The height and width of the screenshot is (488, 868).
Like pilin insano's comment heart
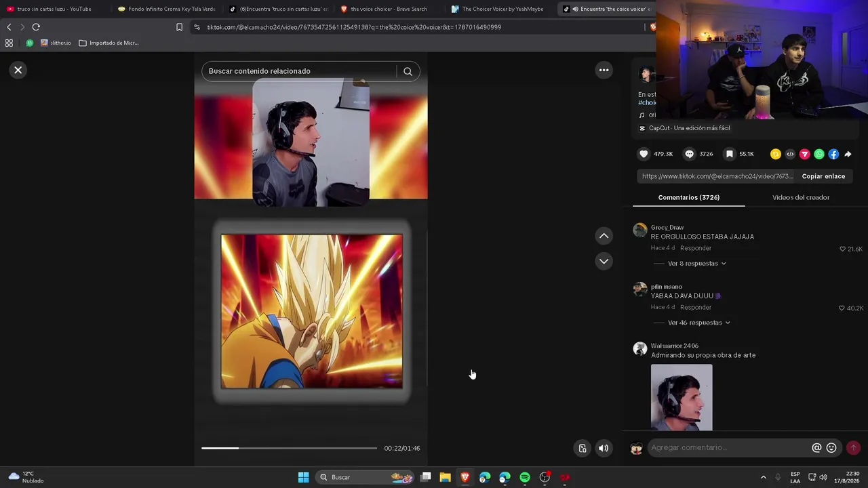point(842,308)
